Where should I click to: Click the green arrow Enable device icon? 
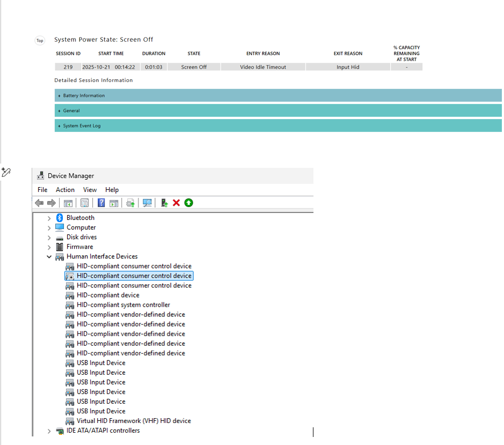(189, 203)
